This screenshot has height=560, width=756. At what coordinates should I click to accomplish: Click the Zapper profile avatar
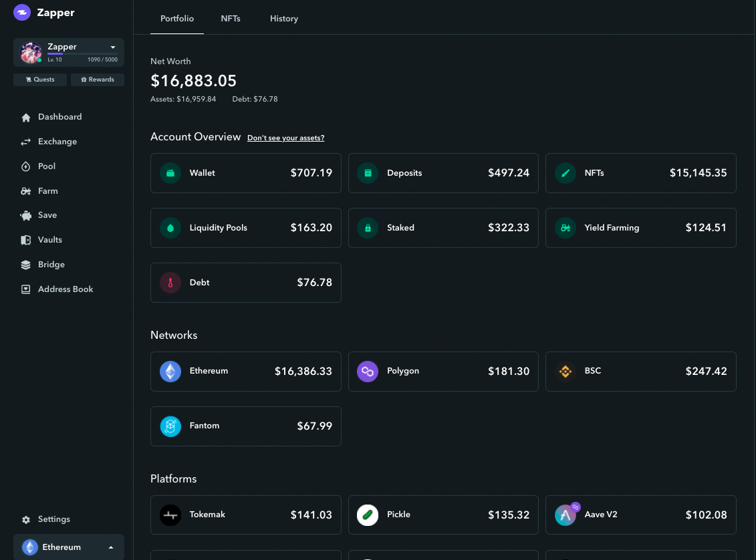(30, 53)
